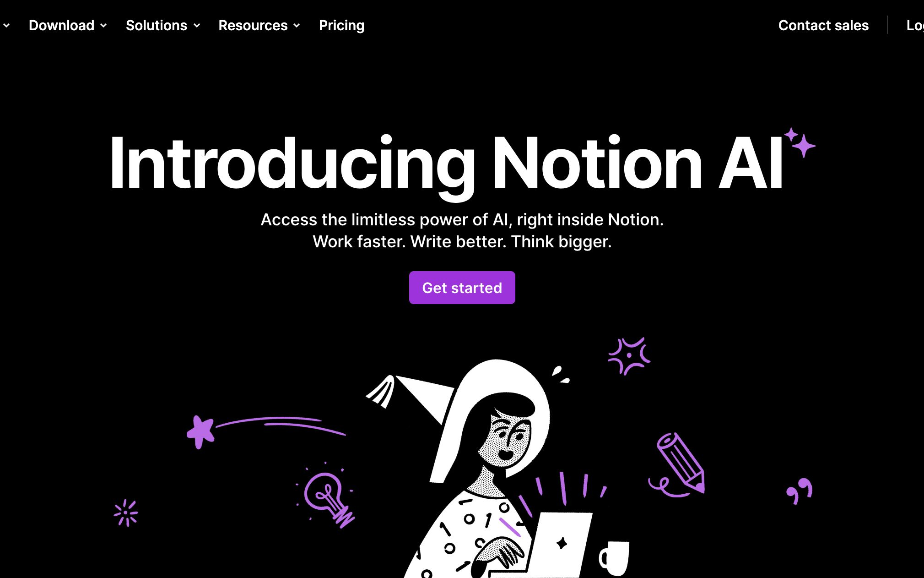The width and height of the screenshot is (924, 578).
Task: Expand the Resources dropdown menu
Action: (x=259, y=25)
